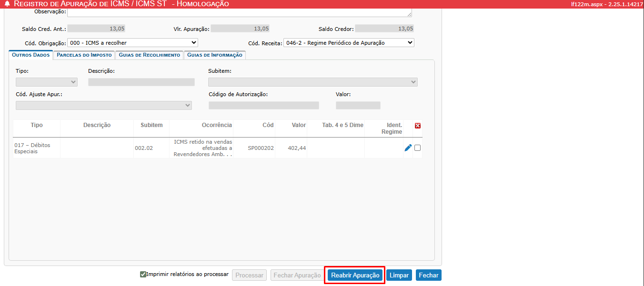Open the Subitem dropdown
644x286 pixels.
pos(312,82)
